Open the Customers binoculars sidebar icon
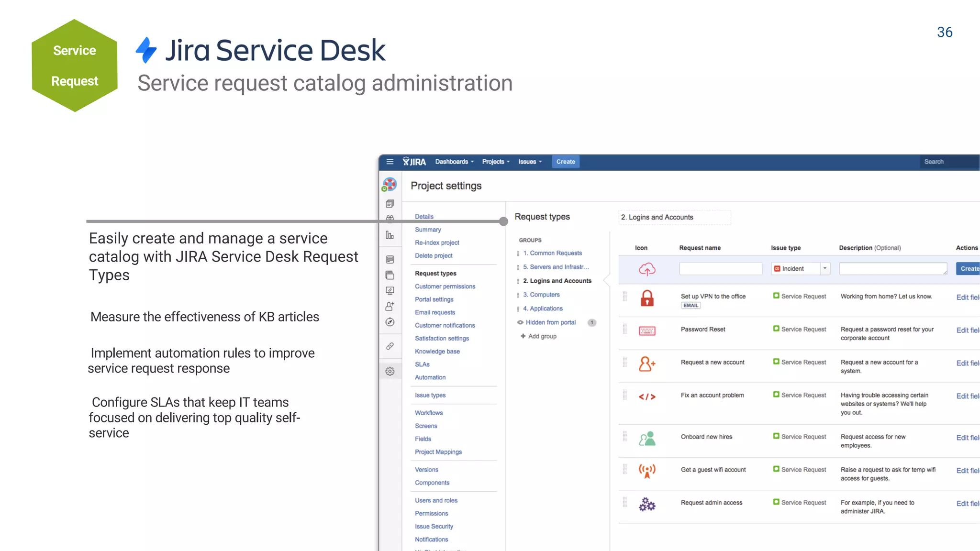The image size is (980, 551). coord(390,219)
